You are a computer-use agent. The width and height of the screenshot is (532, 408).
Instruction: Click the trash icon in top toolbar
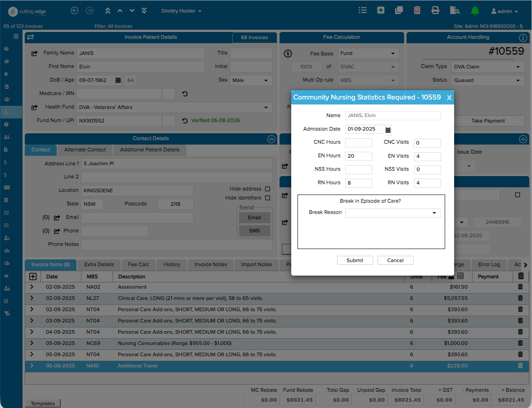tap(417, 10)
